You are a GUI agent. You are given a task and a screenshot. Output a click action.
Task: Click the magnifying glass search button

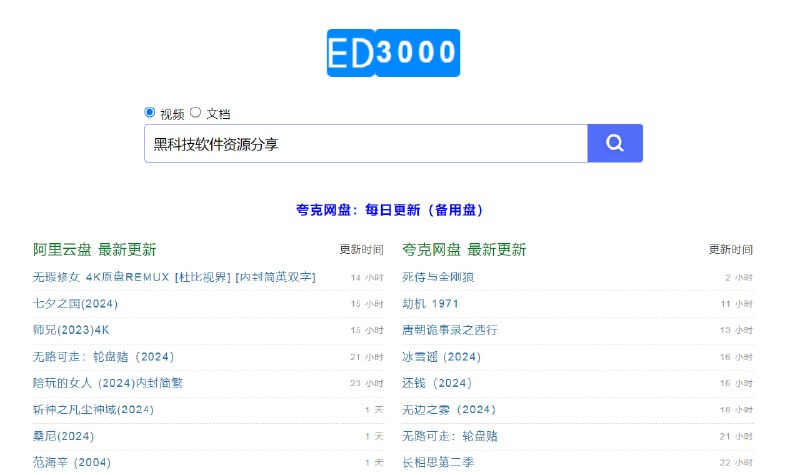[614, 143]
